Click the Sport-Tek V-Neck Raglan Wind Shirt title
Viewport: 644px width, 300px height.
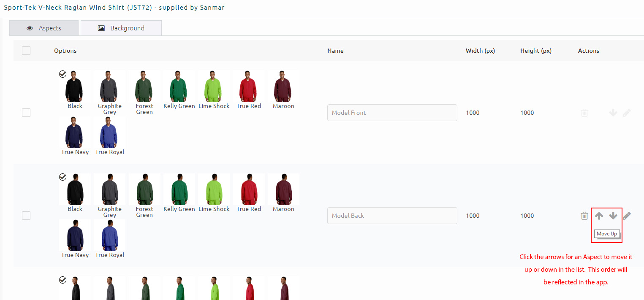coord(114,8)
